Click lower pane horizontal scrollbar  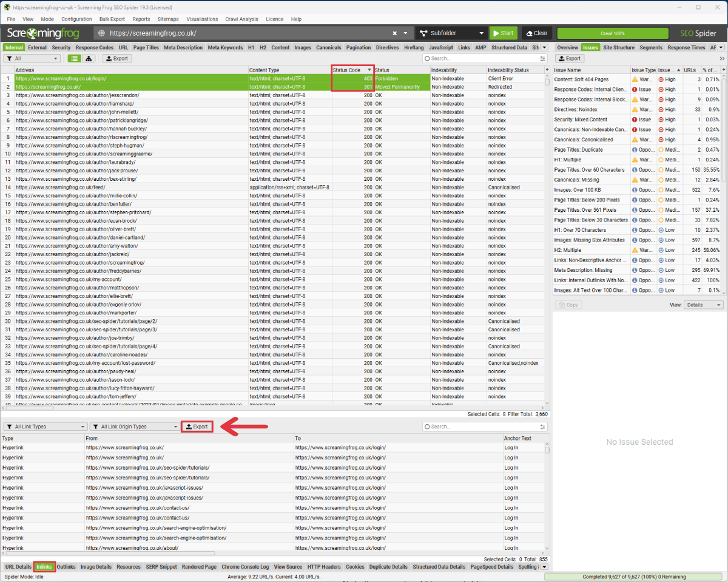click(x=109, y=553)
